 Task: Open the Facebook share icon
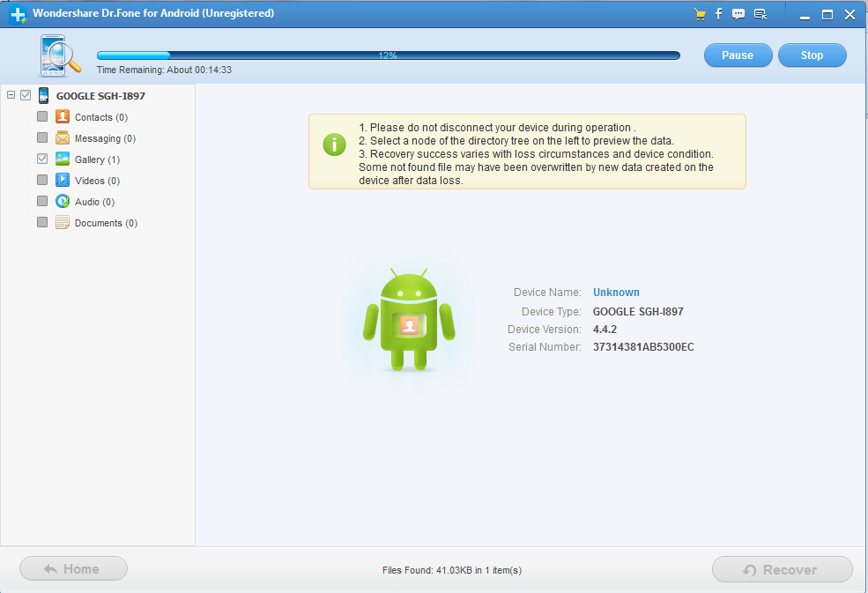[x=719, y=14]
